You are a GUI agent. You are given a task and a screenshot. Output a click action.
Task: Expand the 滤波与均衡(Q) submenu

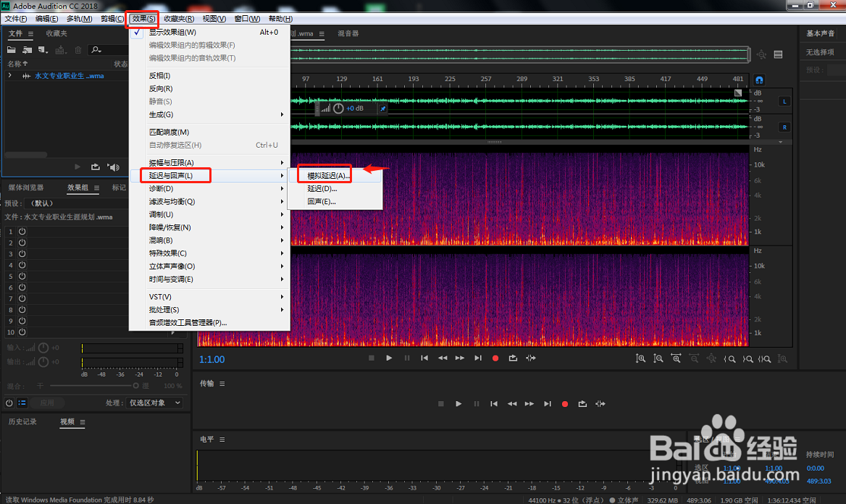(209, 201)
